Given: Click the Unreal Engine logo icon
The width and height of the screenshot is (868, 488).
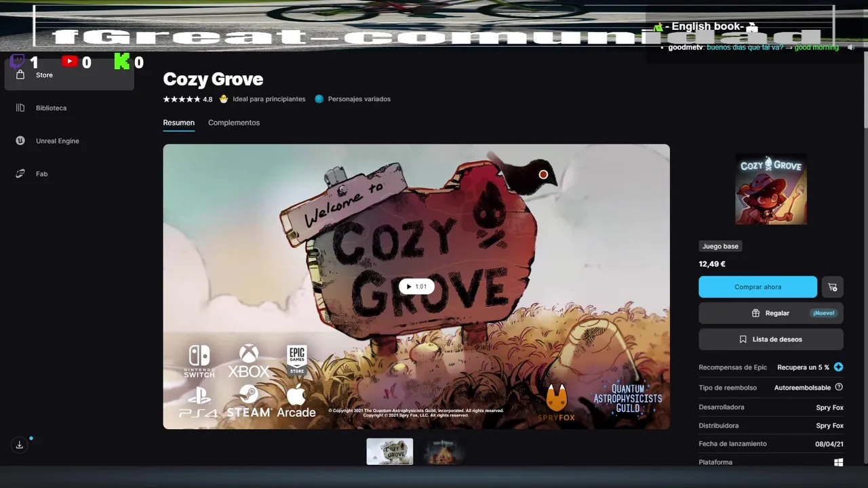Looking at the screenshot, I should coord(20,141).
